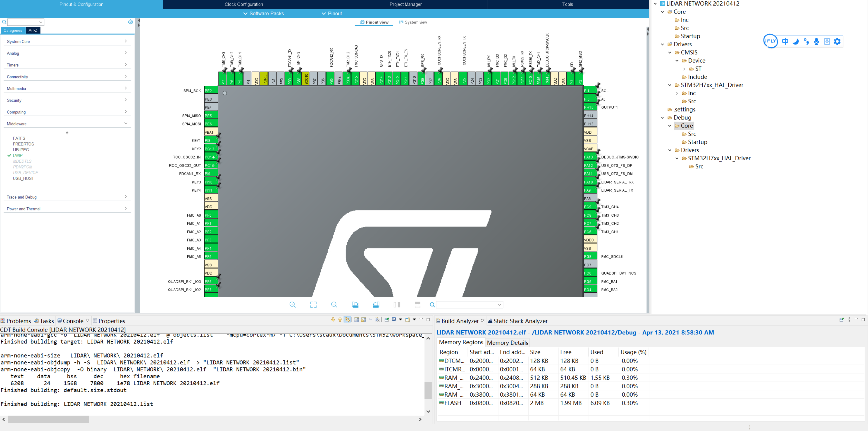Screen dimensions: 868x431
Task: Expand the ST folder under Device
Action: [684, 68]
